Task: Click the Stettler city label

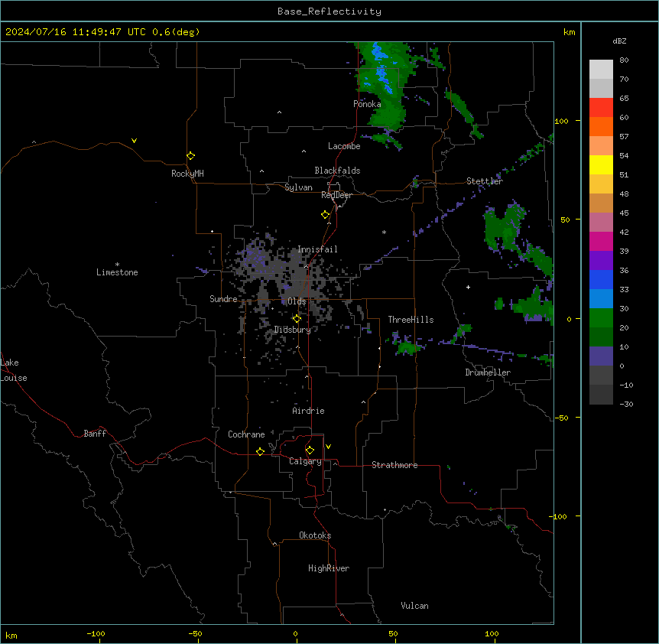Action: click(x=484, y=181)
